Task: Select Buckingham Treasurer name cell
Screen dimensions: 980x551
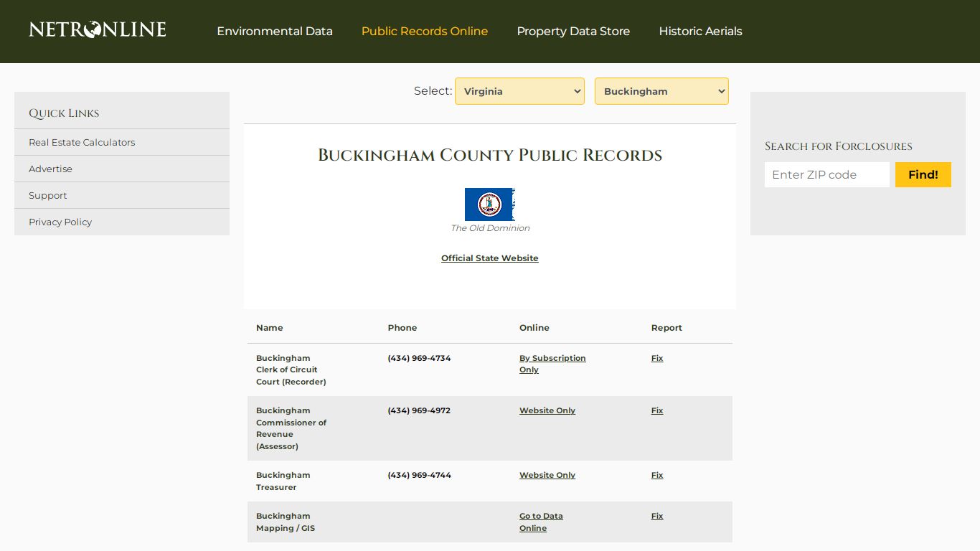Action: coord(283,481)
